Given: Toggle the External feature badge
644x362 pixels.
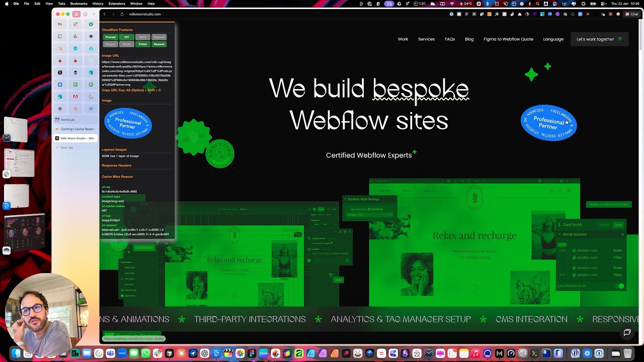Looking at the screenshot, I should (159, 37).
